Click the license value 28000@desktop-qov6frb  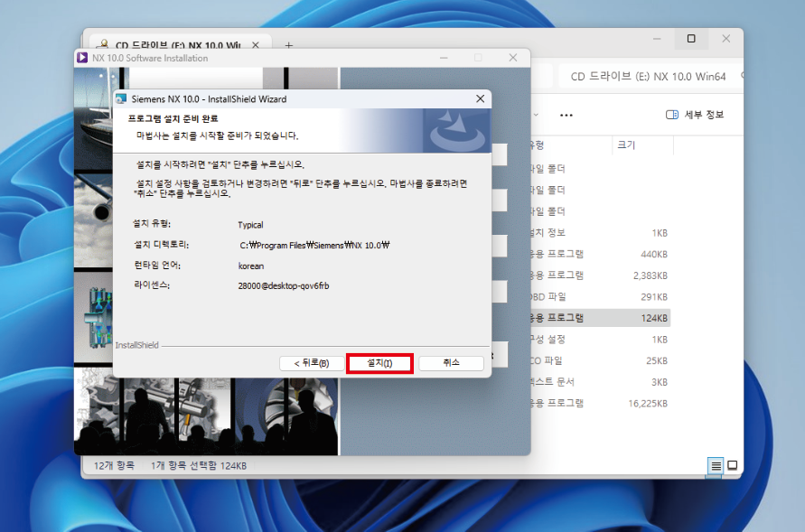coord(284,285)
